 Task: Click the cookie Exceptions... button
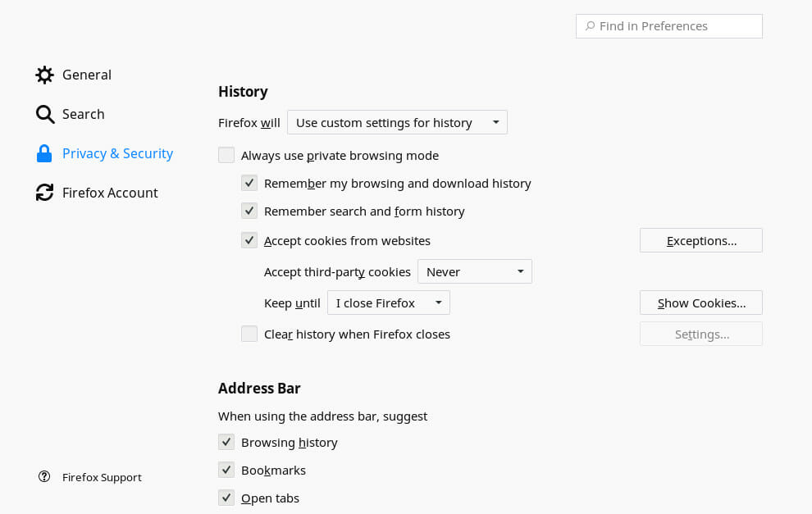(x=701, y=241)
